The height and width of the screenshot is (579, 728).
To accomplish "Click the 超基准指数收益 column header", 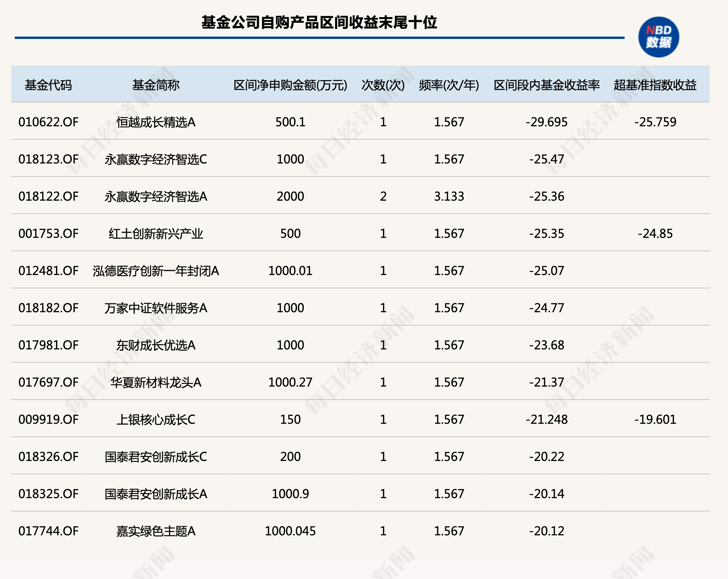I will (x=655, y=85).
